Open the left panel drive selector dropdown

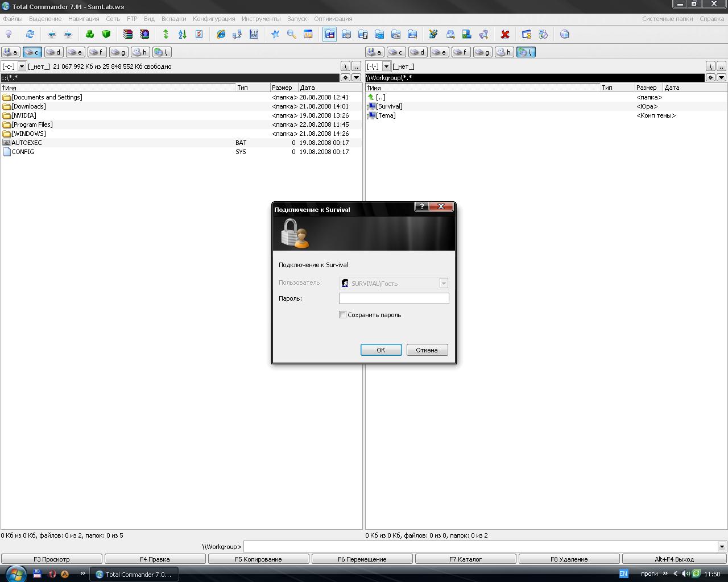coord(22,66)
